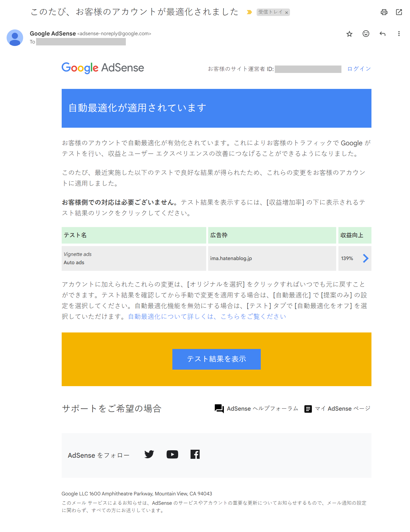
Task: Open the AdSense Facebook page icon
Action: [195, 454]
